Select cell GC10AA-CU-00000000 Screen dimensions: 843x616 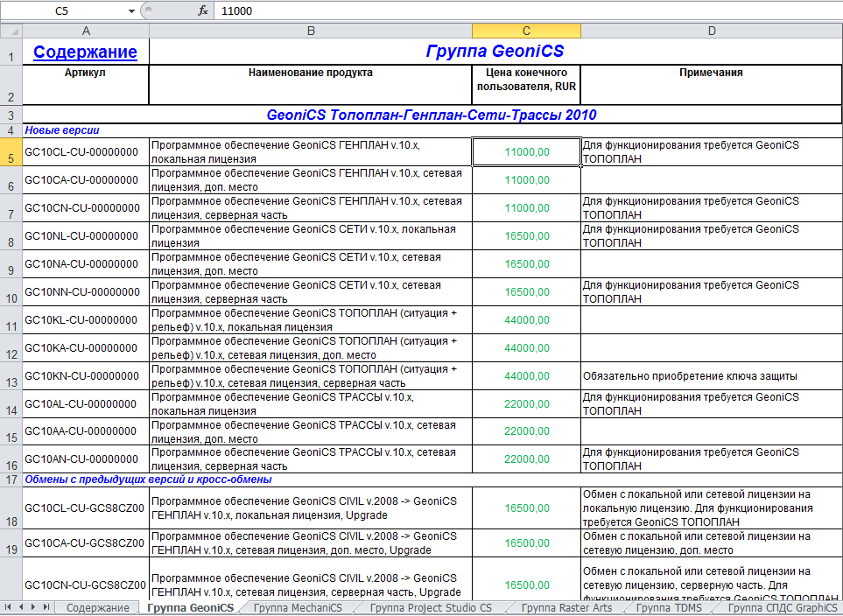(x=86, y=431)
